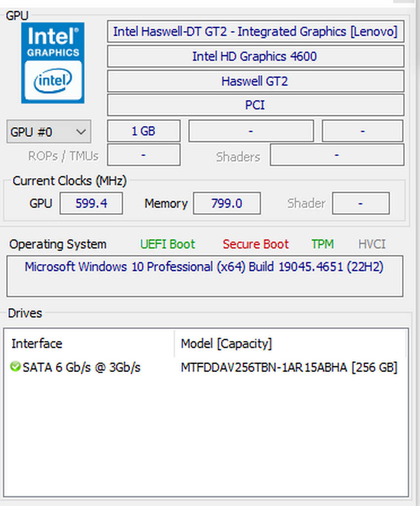Open the GPU #0 selector
Viewport: 420px width, 506px height.
[48, 131]
